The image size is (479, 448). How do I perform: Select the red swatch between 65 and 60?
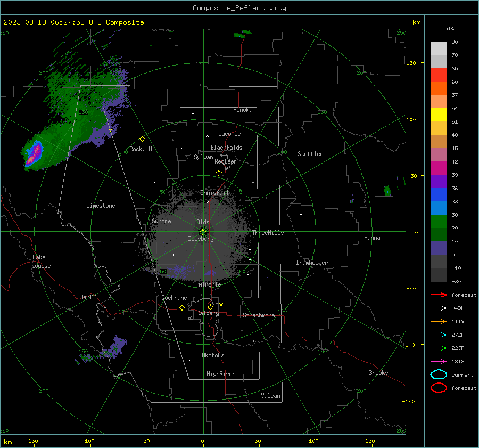click(439, 75)
